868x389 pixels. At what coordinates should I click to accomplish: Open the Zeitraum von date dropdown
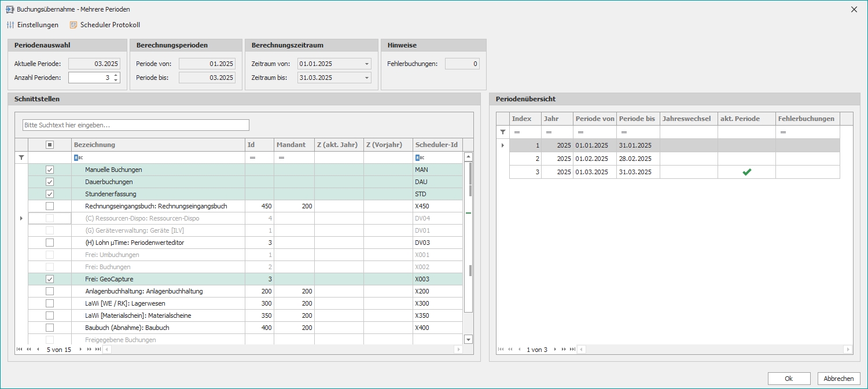(x=367, y=64)
